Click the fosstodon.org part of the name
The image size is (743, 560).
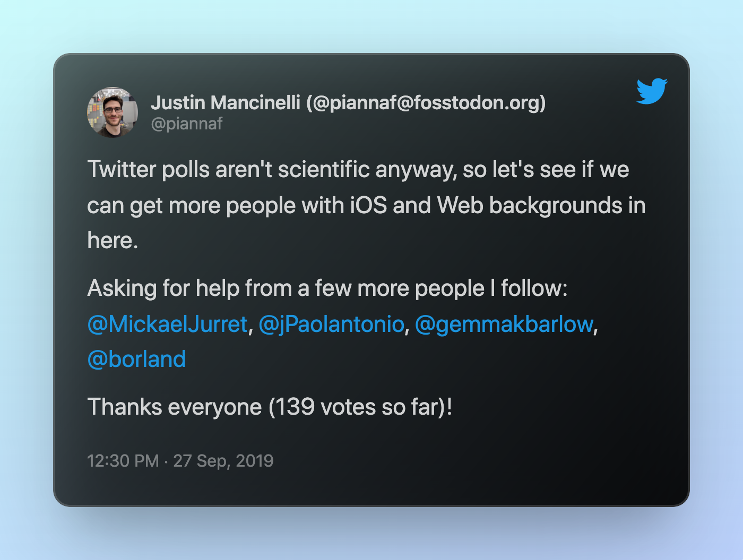point(477,102)
